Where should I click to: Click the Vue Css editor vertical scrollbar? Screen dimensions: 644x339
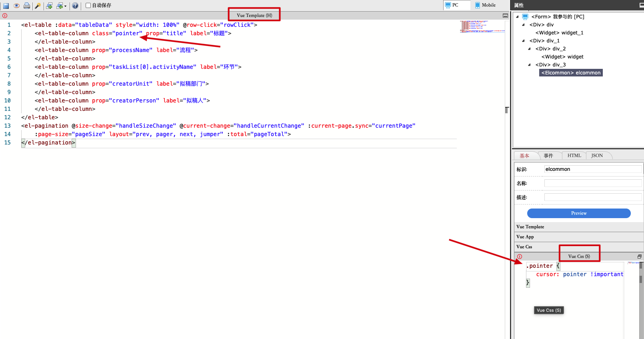click(641, 300)
